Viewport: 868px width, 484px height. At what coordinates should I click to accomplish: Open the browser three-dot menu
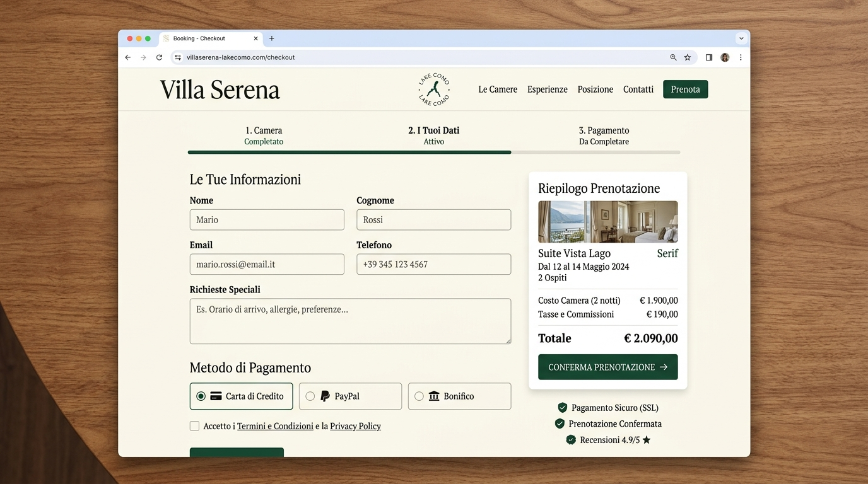[741, 57]
